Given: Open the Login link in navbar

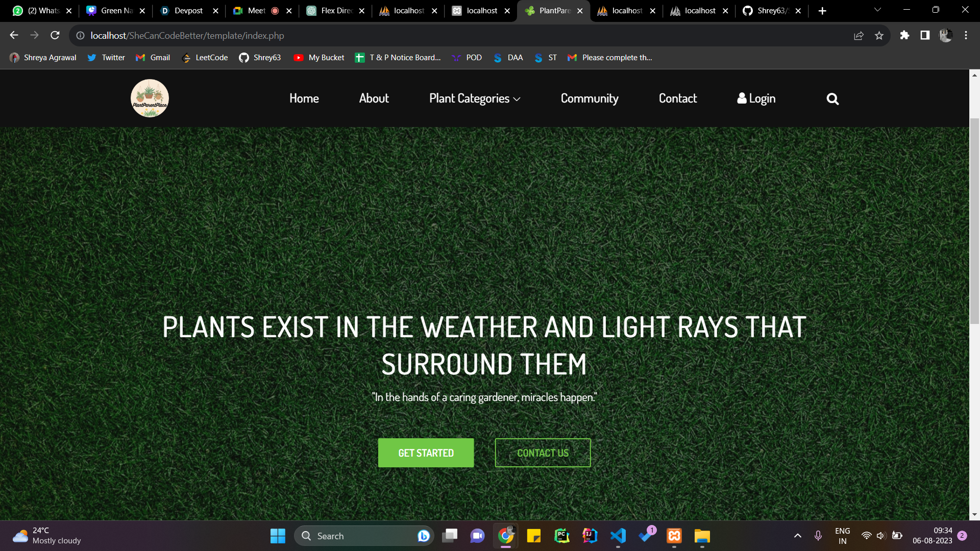Looking at the screenshot, I should click(x=756, y=98).
